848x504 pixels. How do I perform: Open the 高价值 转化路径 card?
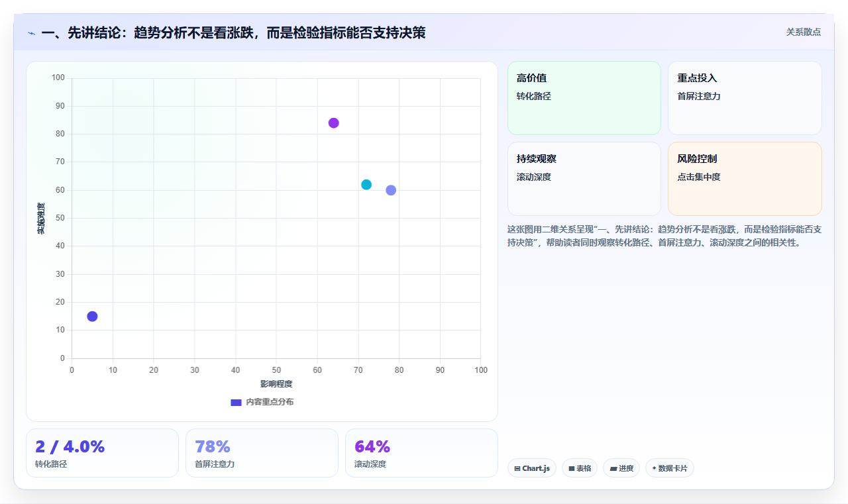584,98
